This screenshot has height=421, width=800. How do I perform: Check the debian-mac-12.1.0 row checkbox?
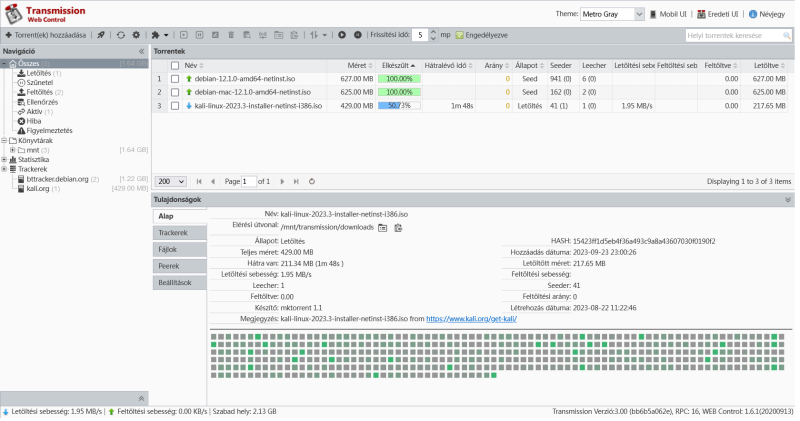(175, 92)
